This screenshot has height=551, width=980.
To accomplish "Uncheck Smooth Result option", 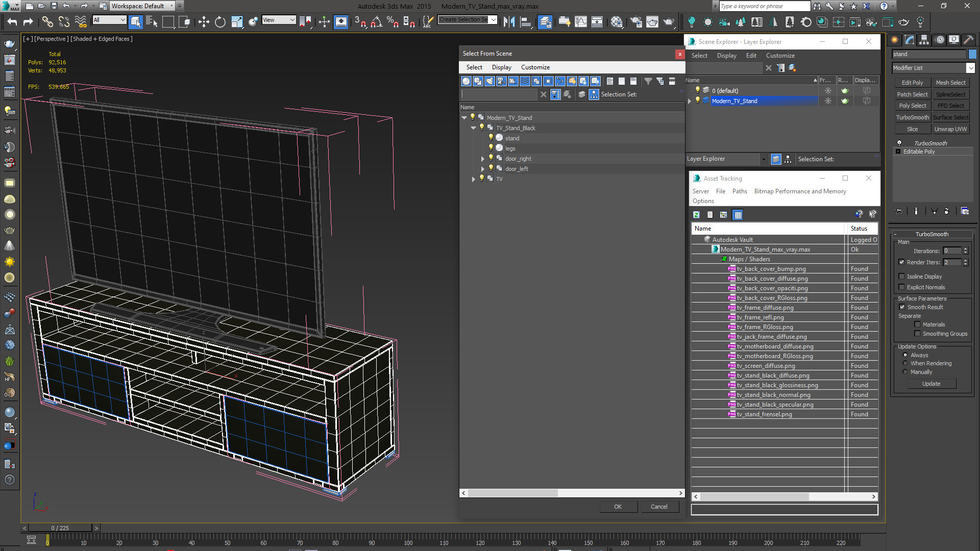I will pyautogui.click(x=902, y=307).
